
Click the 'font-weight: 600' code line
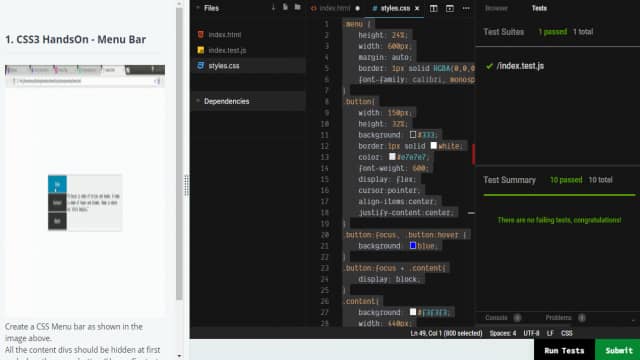pyautogui.click(x=393, y=168)
